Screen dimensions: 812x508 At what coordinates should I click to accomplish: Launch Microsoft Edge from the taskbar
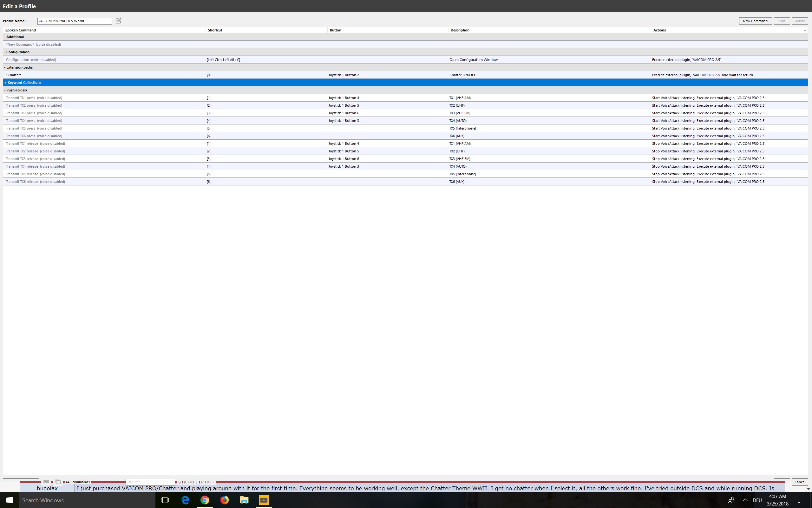pyautogui.click(x=185, y=500)
